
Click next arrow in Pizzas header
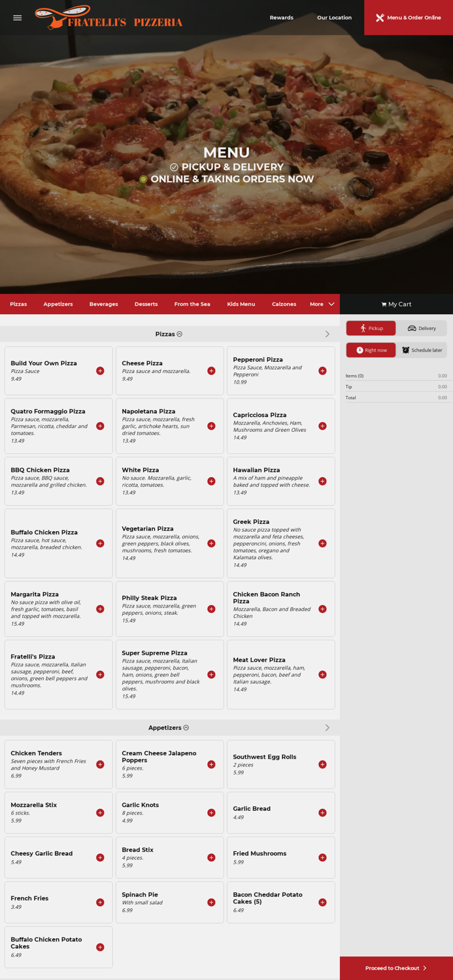[x=327, y=334]
